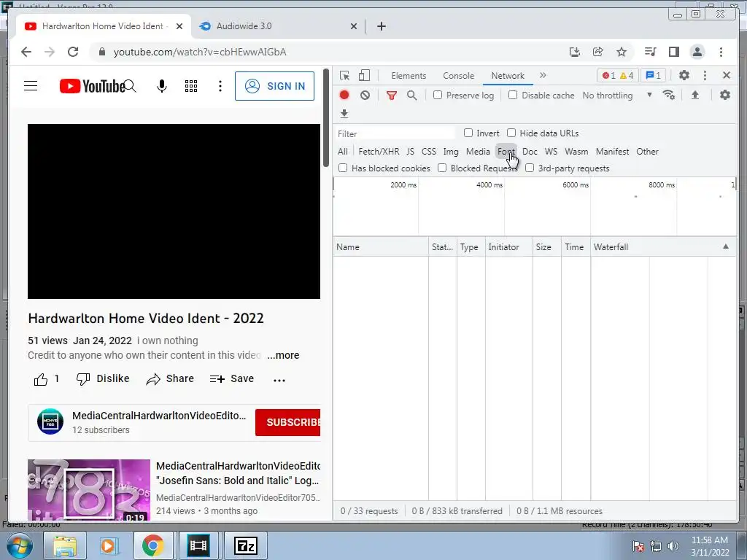Screen dimensions: 747x560
Task: Check Has blocked cookies checkbox
Action: pos(343,168)
